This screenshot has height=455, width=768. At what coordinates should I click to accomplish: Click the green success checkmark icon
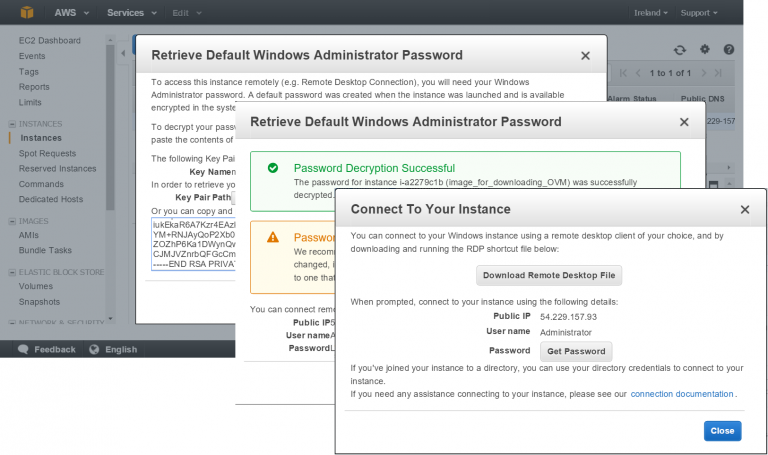click(x=273, y=168)
